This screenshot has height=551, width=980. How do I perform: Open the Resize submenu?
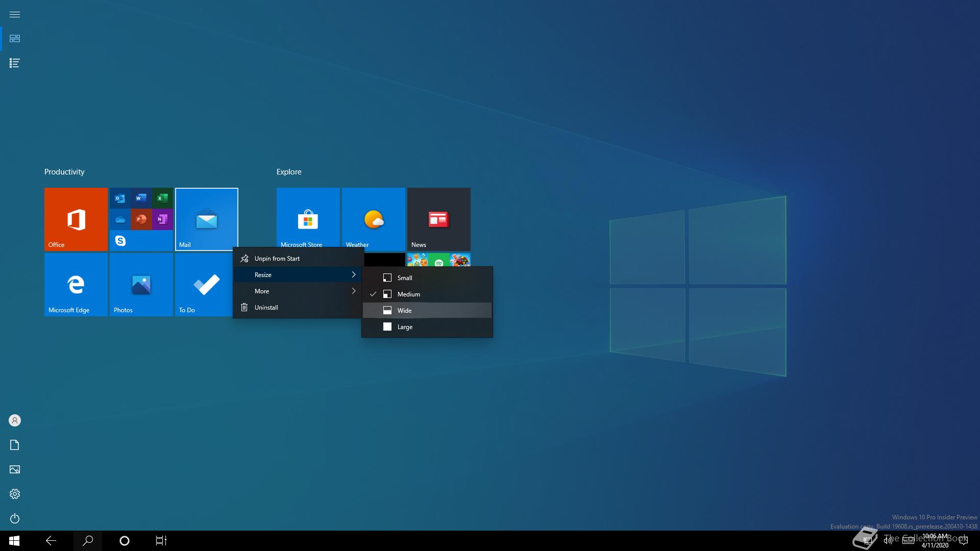click(299, 275)
